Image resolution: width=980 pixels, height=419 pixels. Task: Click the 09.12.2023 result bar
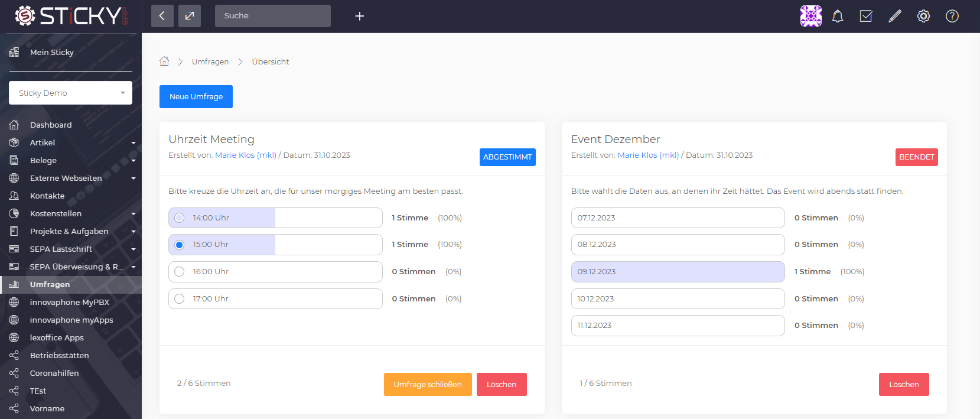click(x=678, y=272)
